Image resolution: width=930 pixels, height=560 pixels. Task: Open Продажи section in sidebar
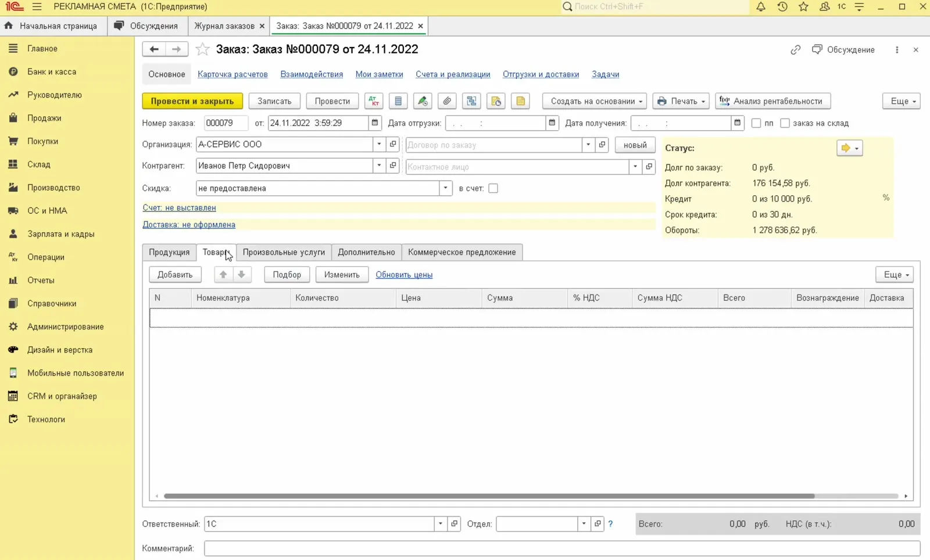click(44, 118)
